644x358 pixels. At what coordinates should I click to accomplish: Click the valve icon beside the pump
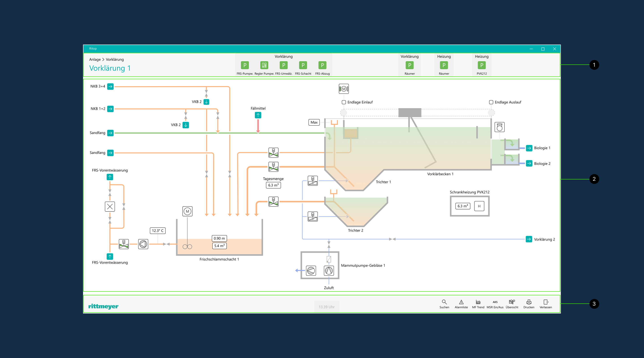point(124,244)
